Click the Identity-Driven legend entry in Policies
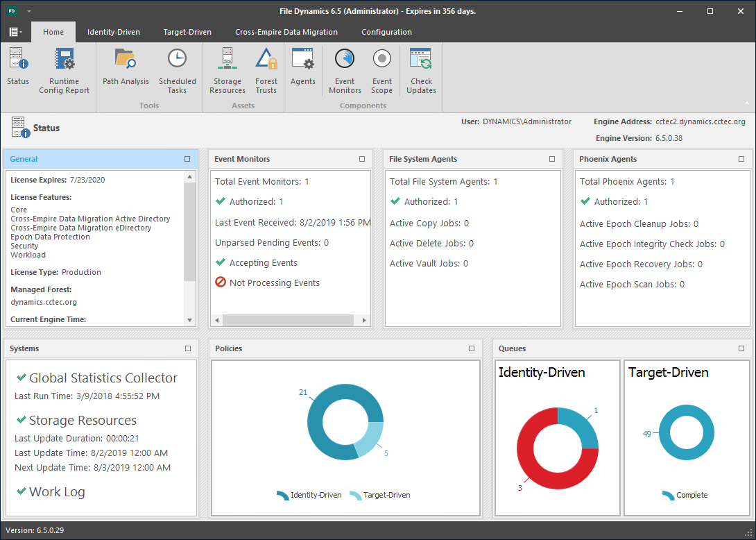This screenshot has height=540, width=756. click(309, 495)
